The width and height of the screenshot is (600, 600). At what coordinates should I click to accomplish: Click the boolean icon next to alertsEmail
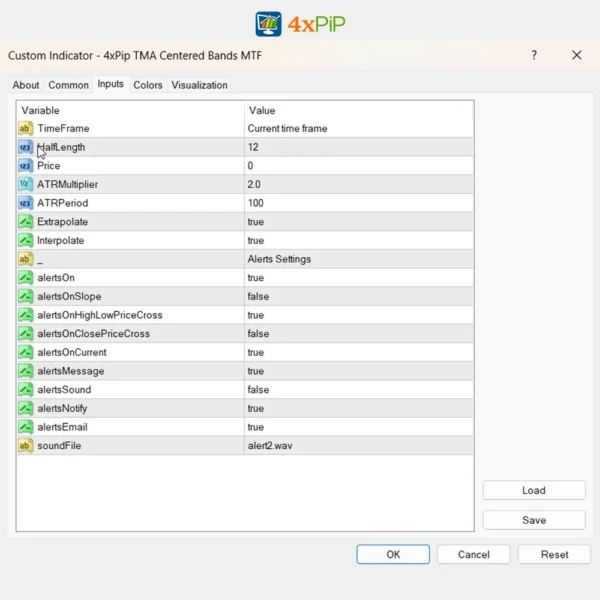pos(25,427)
